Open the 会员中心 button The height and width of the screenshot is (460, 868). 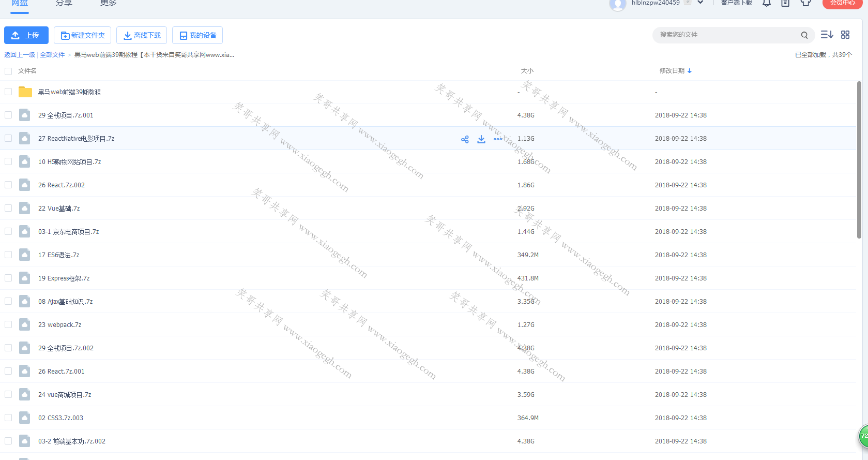842,4
